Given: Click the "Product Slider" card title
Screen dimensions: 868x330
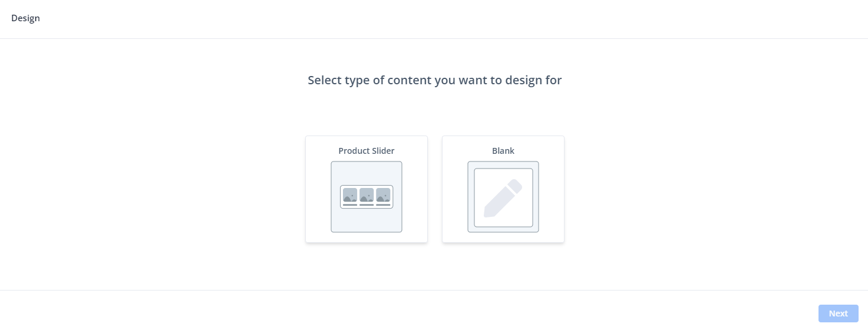Looking at the screenshot, I should pyautogui.click(x=367, y=151).
